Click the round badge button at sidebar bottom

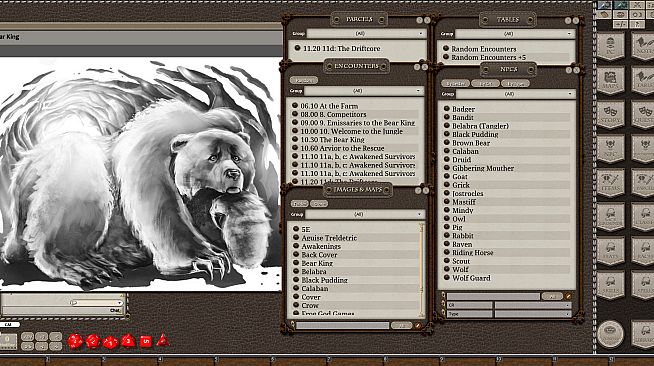tap(611, 334)
